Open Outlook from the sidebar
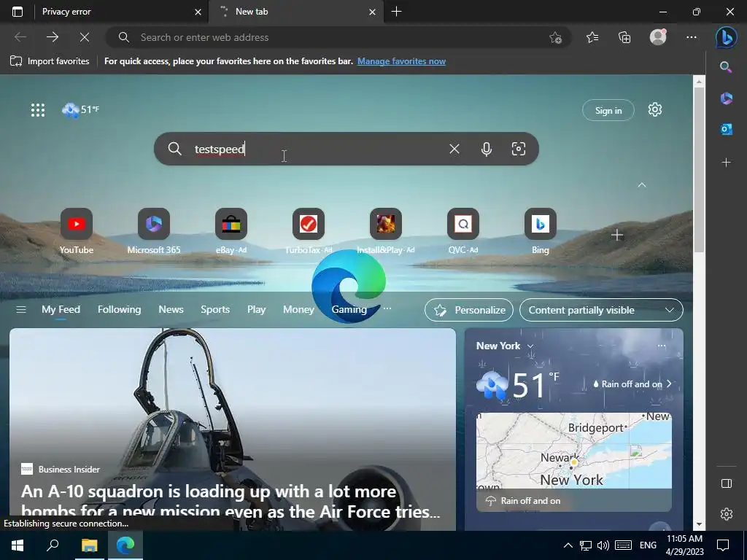Image resolution: width=747 pixels, height=560 pixels. pos(726,129)
